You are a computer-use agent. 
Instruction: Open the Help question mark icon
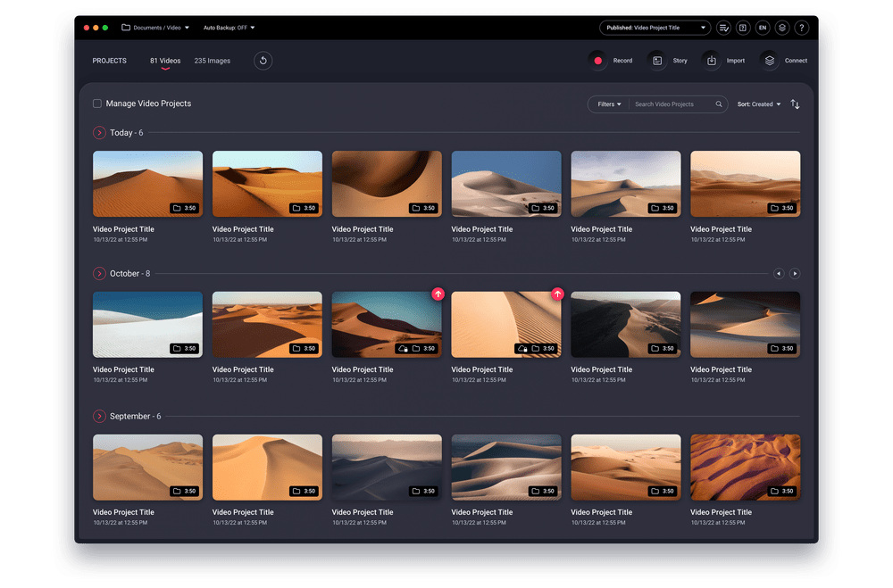(802, 28)
